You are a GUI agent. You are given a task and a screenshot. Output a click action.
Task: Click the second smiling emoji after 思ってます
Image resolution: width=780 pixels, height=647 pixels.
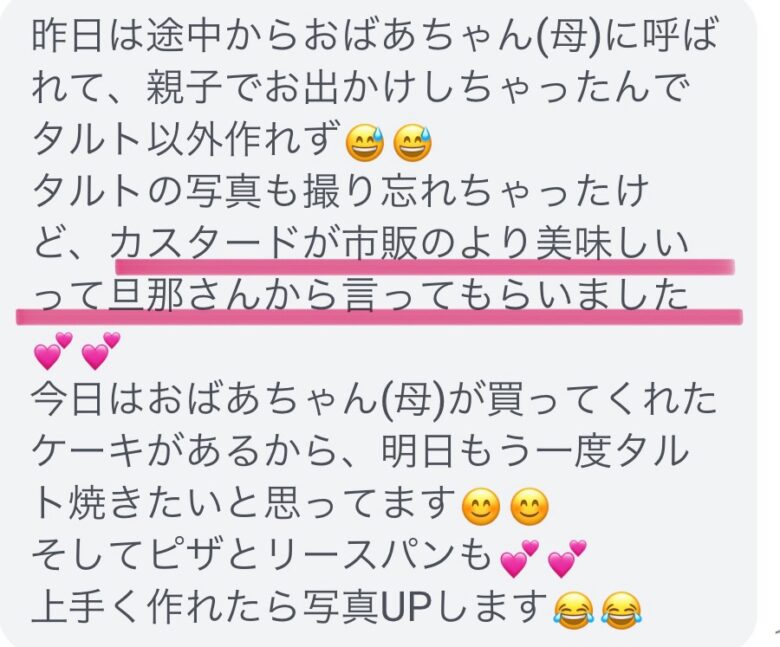(529, 507)
